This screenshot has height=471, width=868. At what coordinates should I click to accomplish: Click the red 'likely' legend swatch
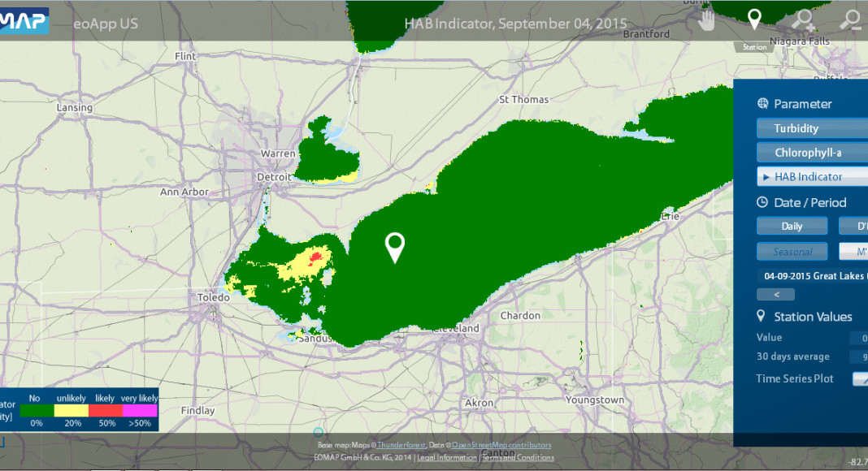(x=105, y=410)
